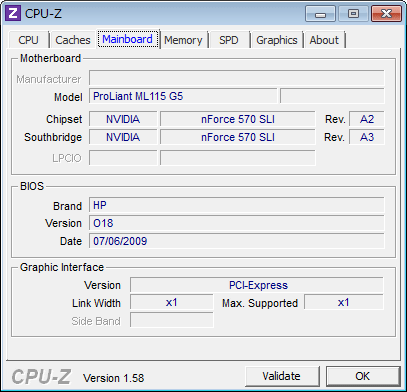Click the BIOS Brand HP field
Screen dimensions: 407x392
(237, 205)
